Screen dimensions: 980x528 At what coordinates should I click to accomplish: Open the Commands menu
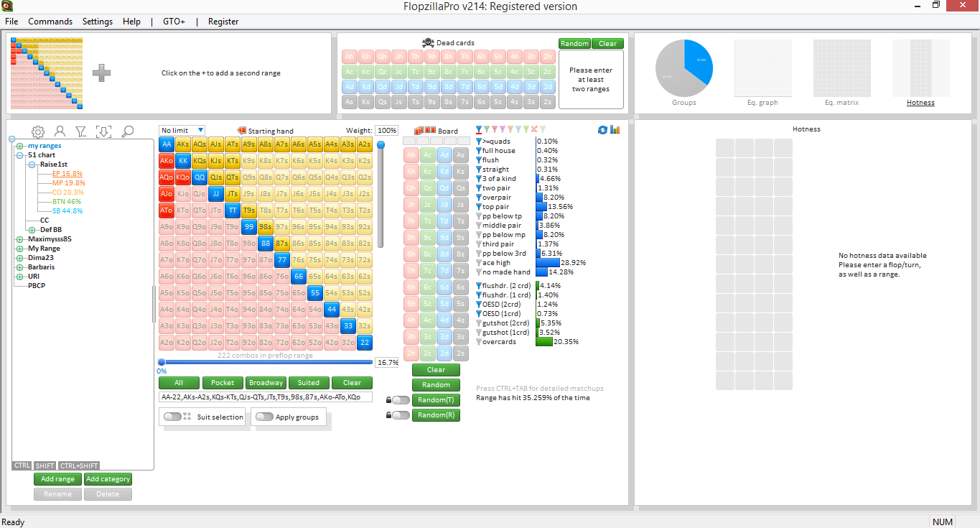point(50,22)
